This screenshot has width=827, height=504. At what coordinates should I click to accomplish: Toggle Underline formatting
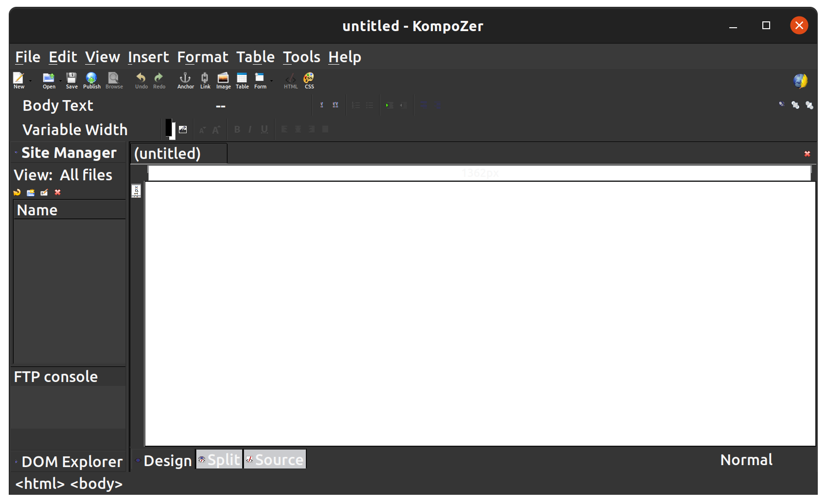coord(264,129)
